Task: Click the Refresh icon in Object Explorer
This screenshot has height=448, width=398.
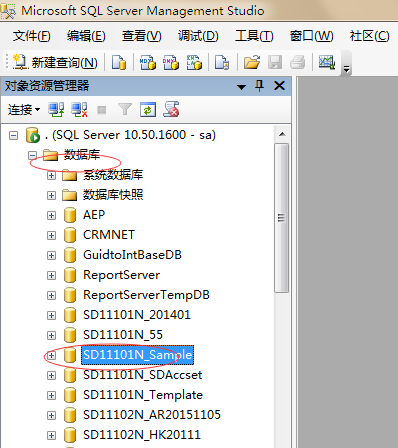Action: click(x=148, y=110)
